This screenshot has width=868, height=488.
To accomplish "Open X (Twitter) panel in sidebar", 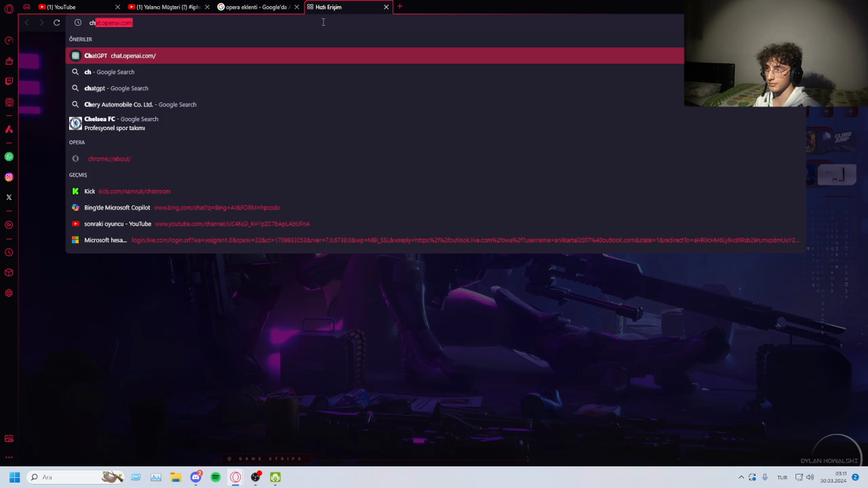I will tap(9, 197).
